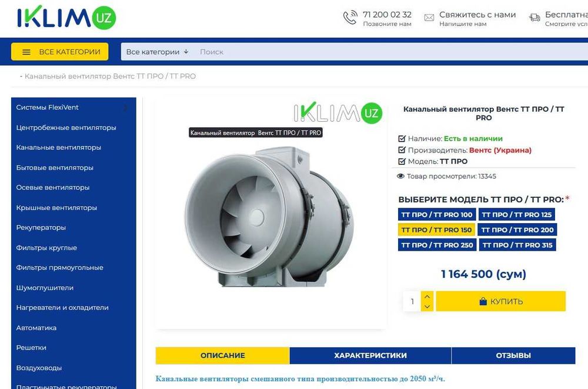Click the checkmark icon beside Наличие

(402, 138)
